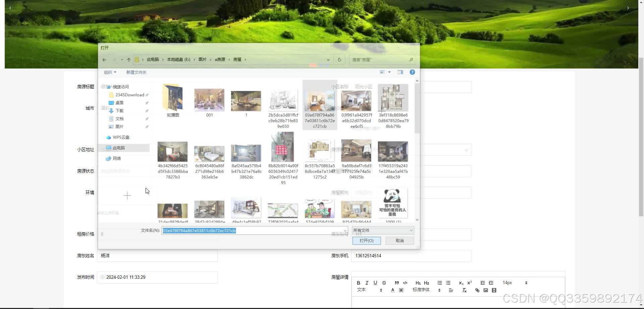
Task: Open 下载 in the navigation pane
Action: point(119,111)
